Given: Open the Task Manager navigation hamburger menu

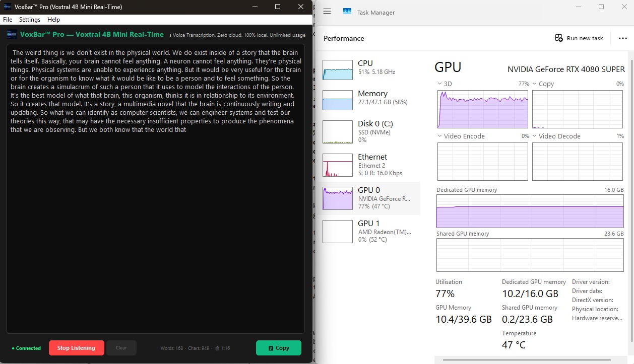Looking at the screenshot, I should 327,11.
